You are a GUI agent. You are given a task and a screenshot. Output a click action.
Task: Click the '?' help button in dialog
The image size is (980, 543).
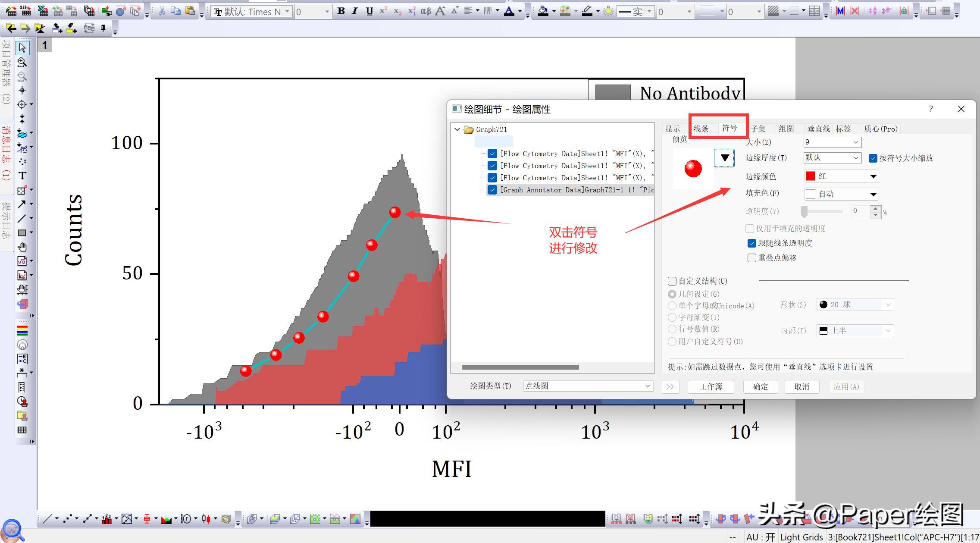pos(931,109)
